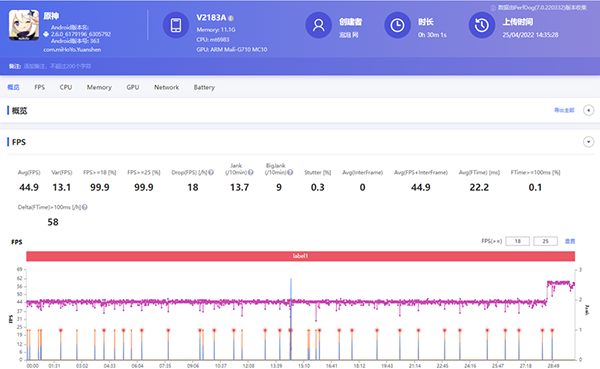600x369 pixels.
Task: Click the phone device icon
Action: pos(176,25)
